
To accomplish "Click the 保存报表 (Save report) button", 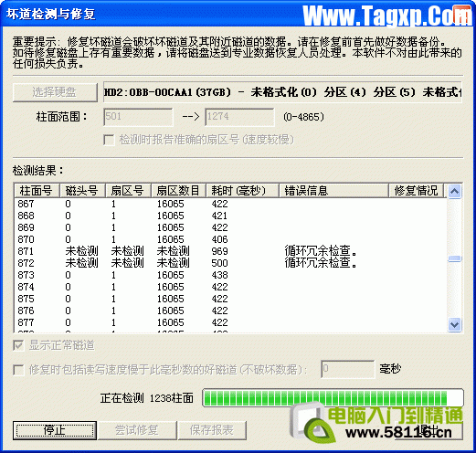I will click(x=212, y=430).
